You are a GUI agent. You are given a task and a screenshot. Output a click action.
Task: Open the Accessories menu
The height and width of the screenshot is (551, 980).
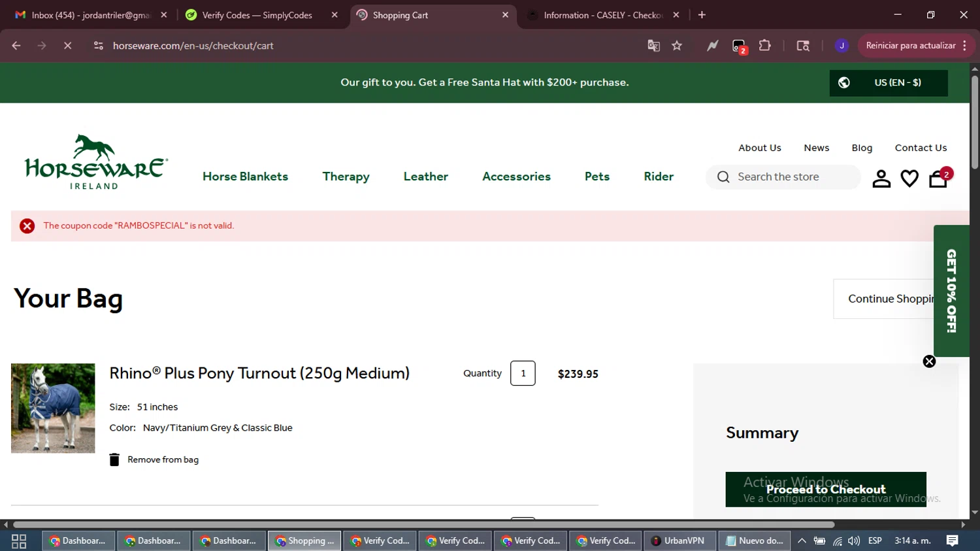point(516,176)
